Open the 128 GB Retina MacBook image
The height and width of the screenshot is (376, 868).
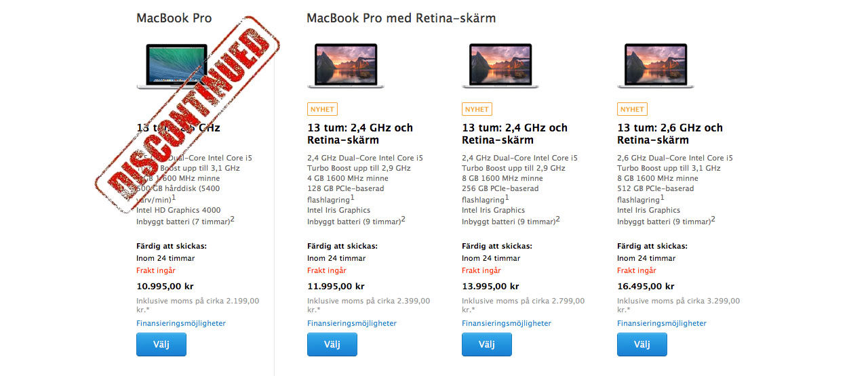(346, 65)
